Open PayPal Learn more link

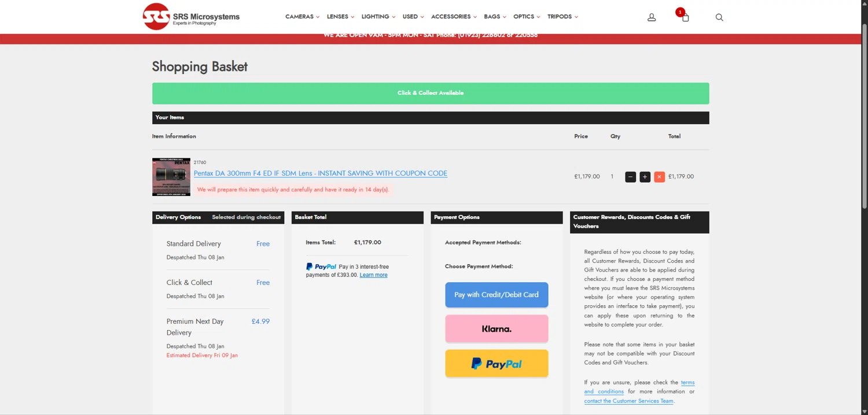pos(373,275)
